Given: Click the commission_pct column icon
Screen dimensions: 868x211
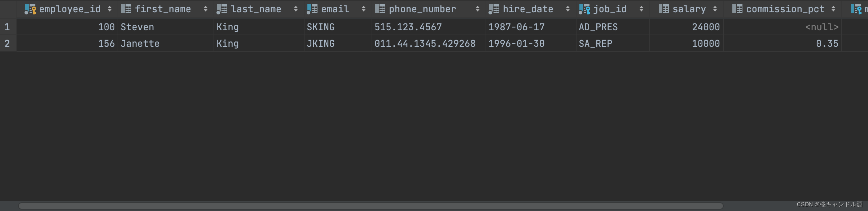Looking at the screenshot, I should click(737, 9).
